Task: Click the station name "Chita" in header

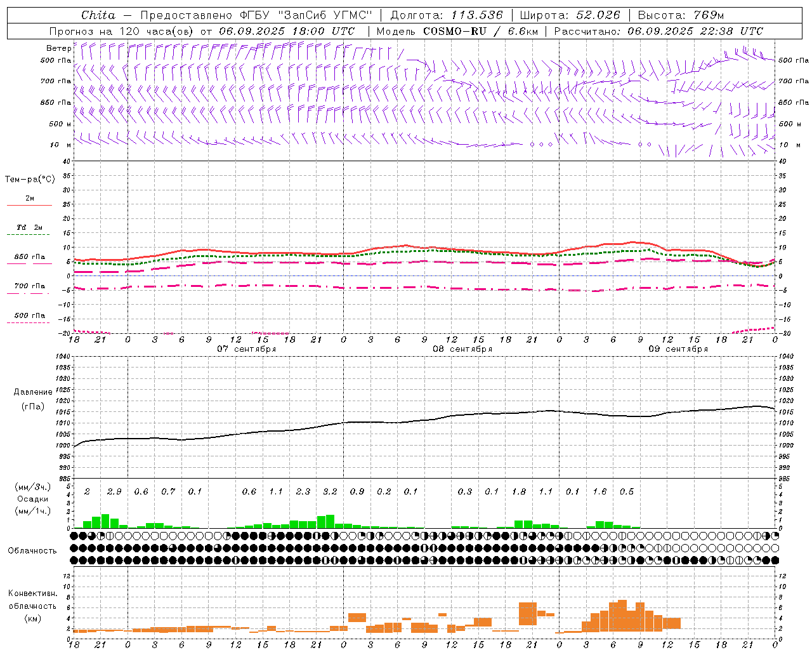Action: [98, 15]
